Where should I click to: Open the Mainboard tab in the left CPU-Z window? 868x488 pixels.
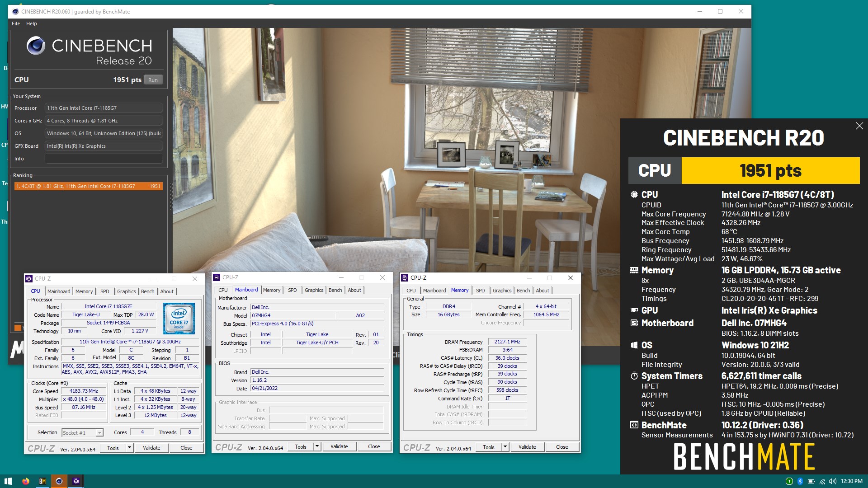59,291
